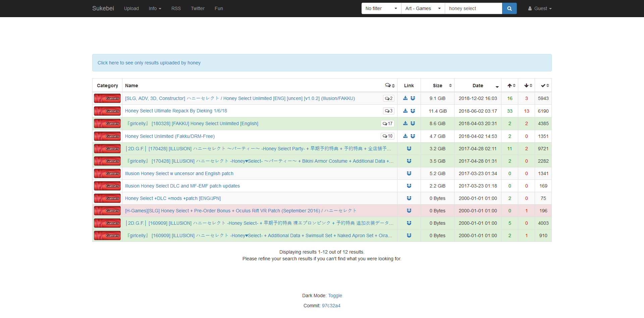Click the Category column header

tap(107, 86)
